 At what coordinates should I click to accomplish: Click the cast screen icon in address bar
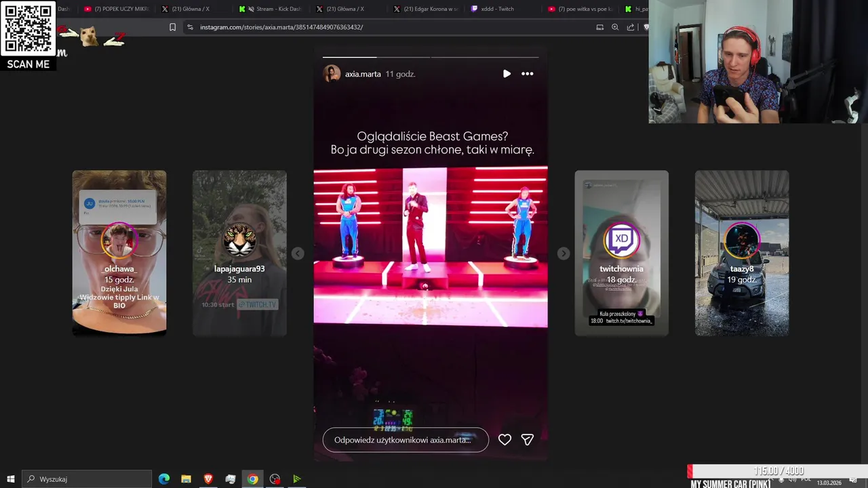pos(599,27)
